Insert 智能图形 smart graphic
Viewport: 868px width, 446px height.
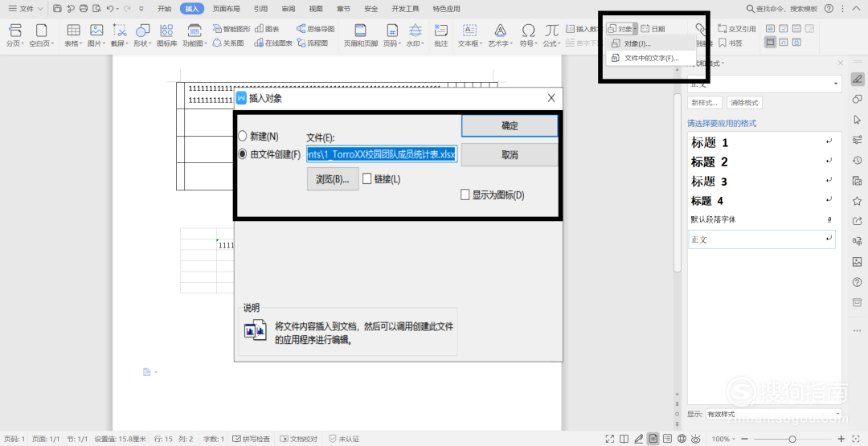(x=231, y=29)
